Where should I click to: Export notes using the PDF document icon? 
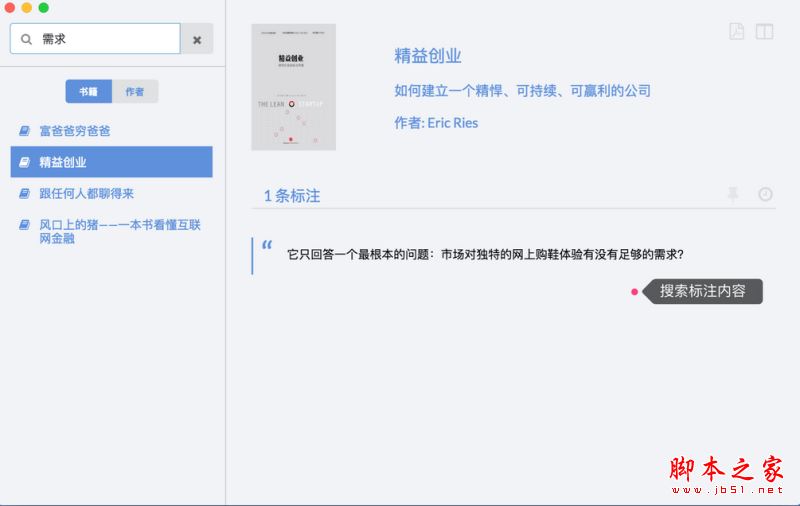pos(736,32)
